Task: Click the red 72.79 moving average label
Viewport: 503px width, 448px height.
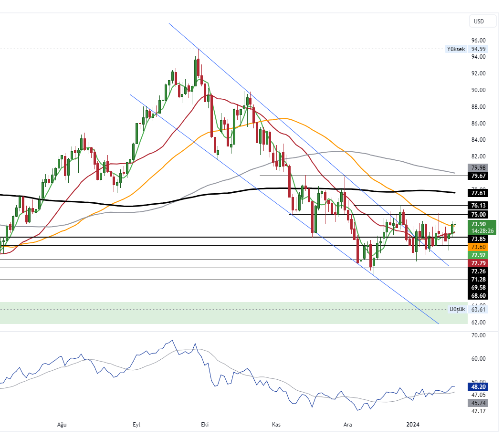Action: point(479,263)
